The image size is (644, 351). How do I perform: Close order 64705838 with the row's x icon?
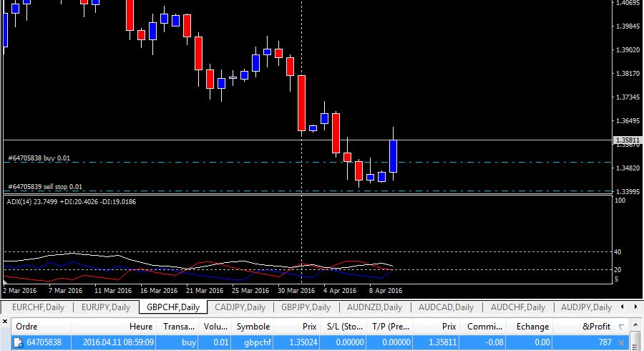coord(621,342)
